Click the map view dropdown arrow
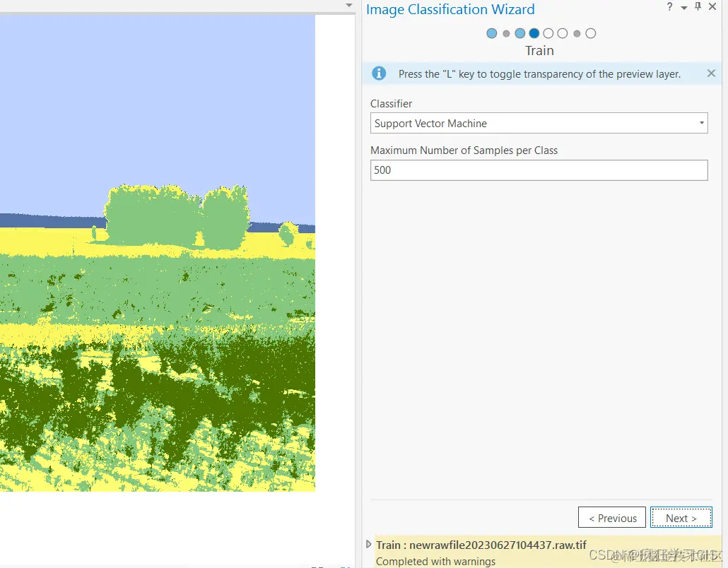 pos(349,6)
